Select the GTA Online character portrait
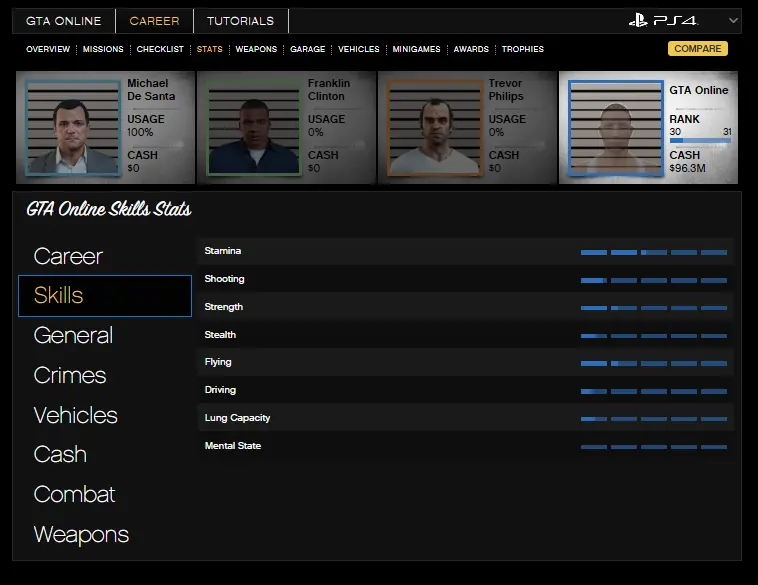The height and width of the screenshot is (585, 758). point(615,128)
